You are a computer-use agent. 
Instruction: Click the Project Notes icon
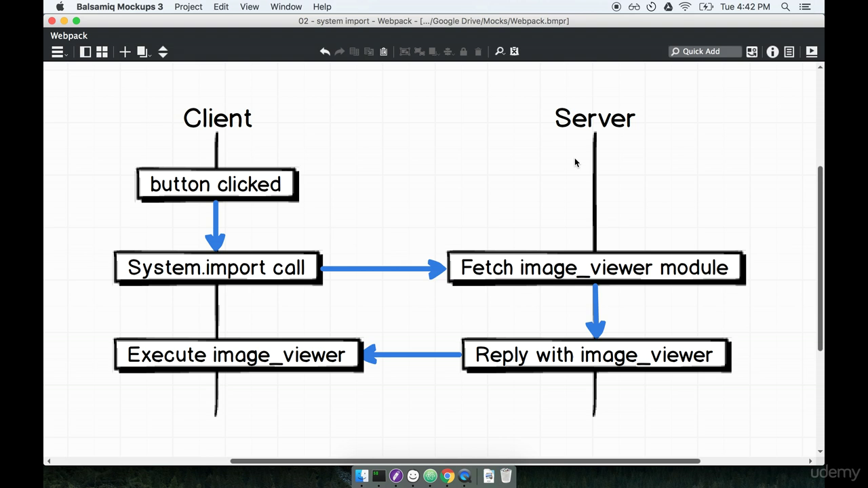click(x=790, y=52)
